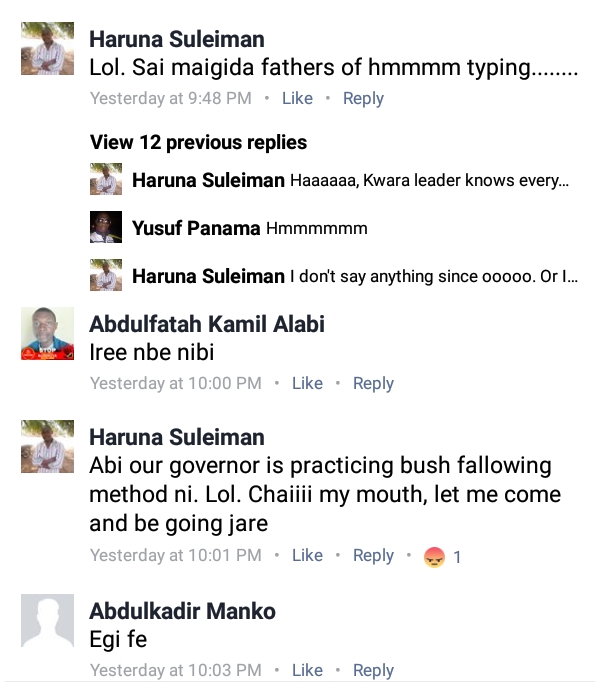
Task: Like the 'Egi fe' comment
Action: tap(307, 670)
